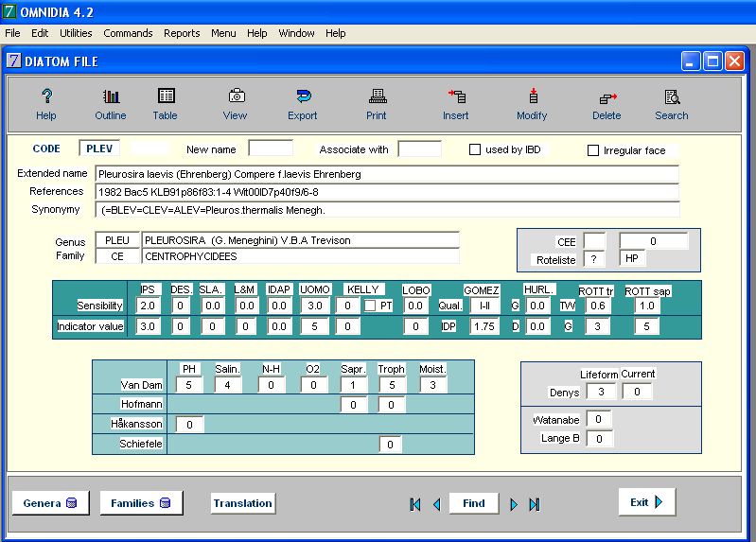This screenshot has height=542, width=756.
Task: Click the Exit button
Action: point(647,502)
